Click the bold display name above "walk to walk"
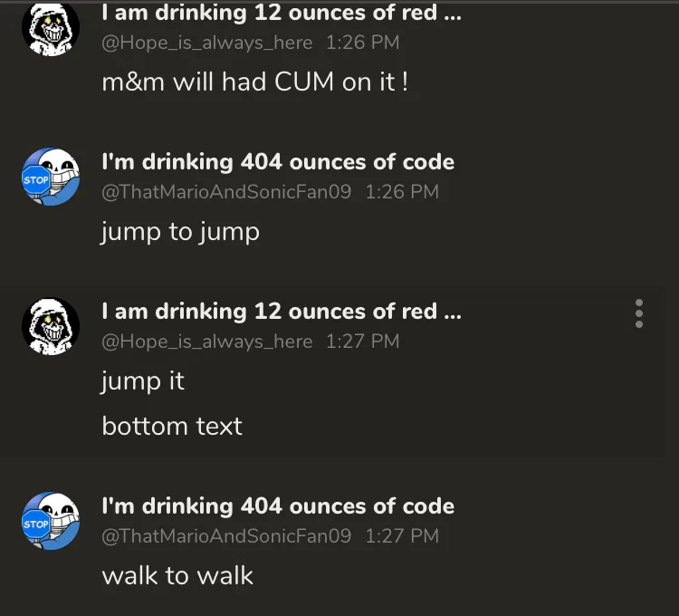 click(278, 506)
